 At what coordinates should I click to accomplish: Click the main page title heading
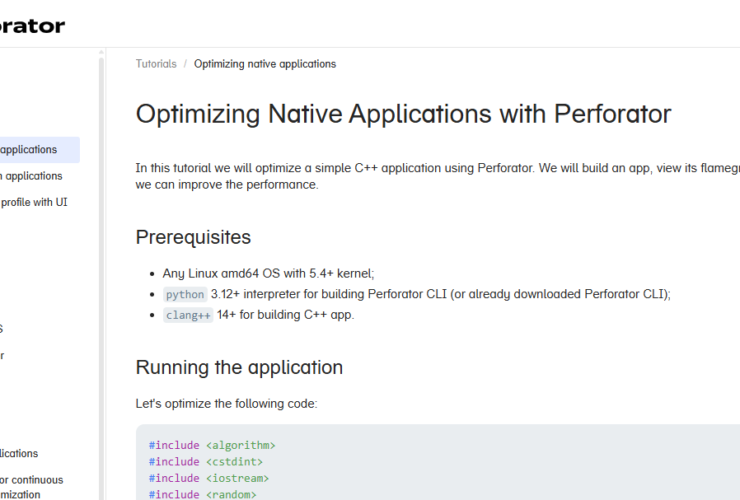403,113
